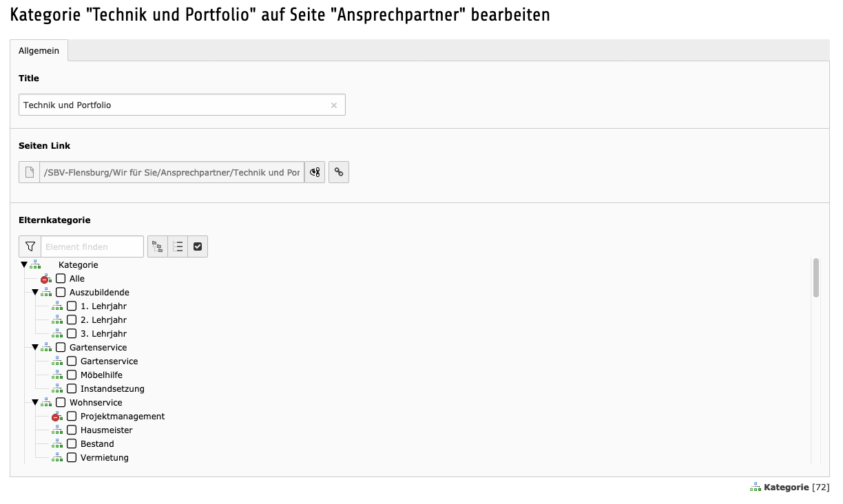This screenshot has width=843, height=504.
Task: Select the Vermietung tree entry
Action: [104, 458]
